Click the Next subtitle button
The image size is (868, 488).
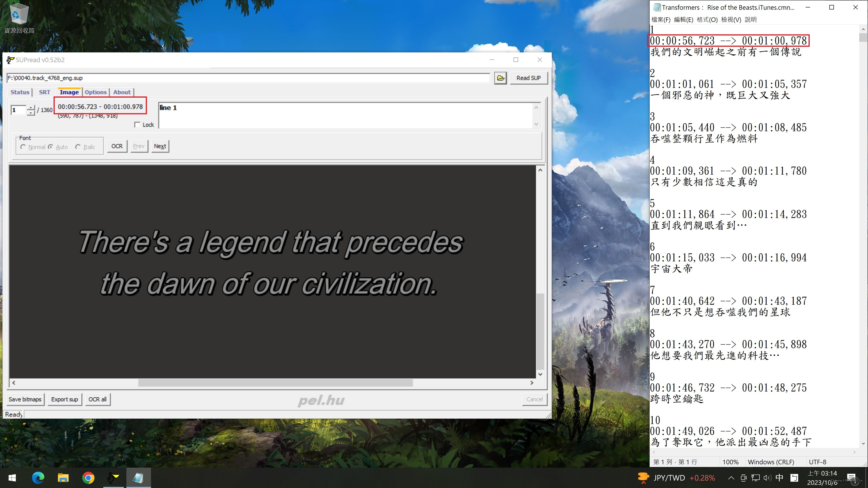(x=160, y=146)
